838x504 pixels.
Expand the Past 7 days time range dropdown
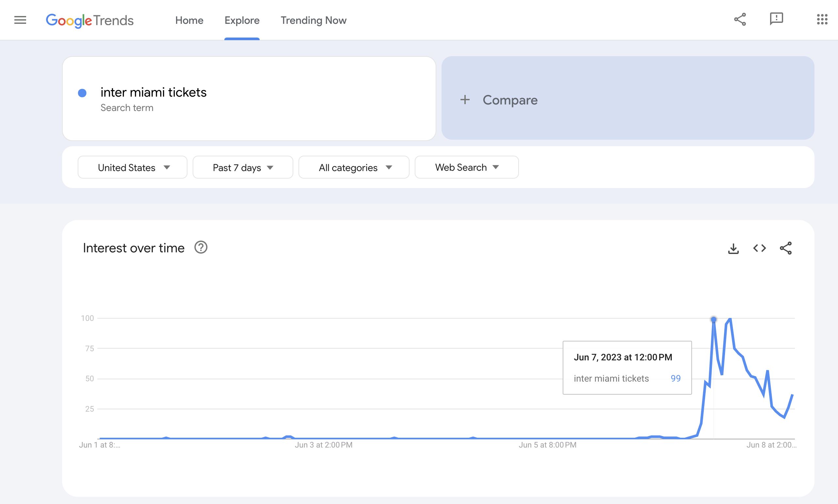tap(242, 167)
